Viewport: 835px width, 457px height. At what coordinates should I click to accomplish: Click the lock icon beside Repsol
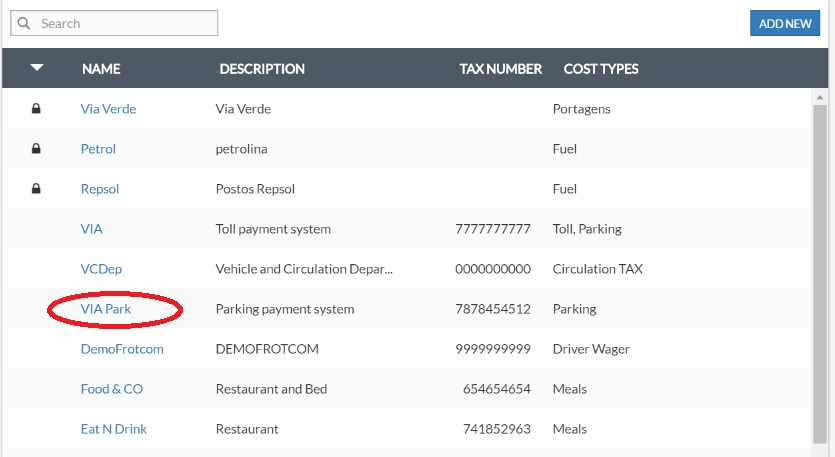(x=37, y=189)
